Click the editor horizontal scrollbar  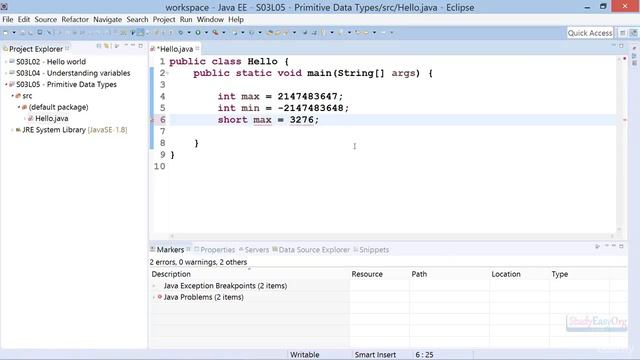392,236
